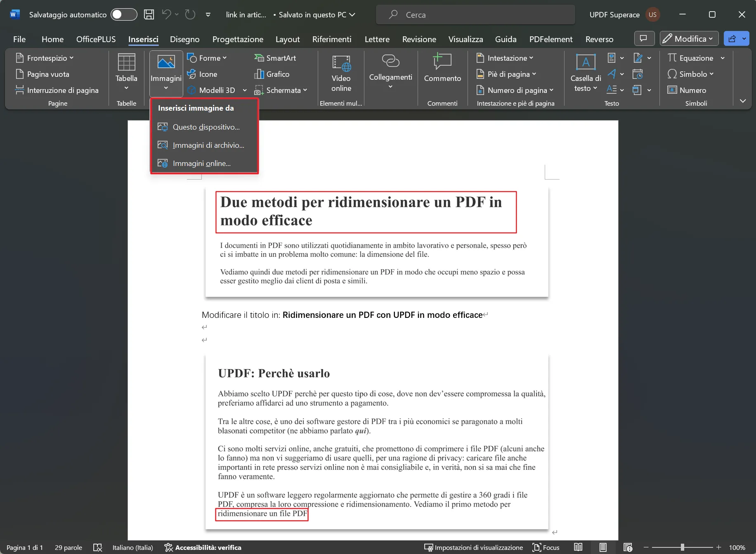The width and height of the screenshot is (756, 554).
Task: Switch to Web Layout view icon
Action: 628,547
